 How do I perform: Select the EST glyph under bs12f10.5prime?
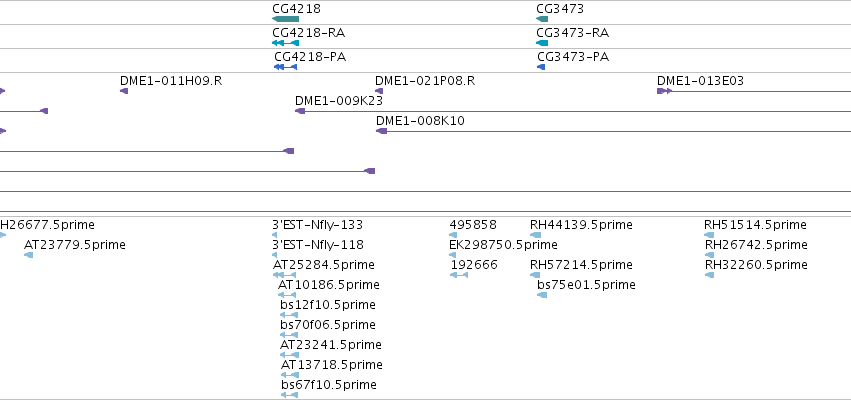click(289, 315)
